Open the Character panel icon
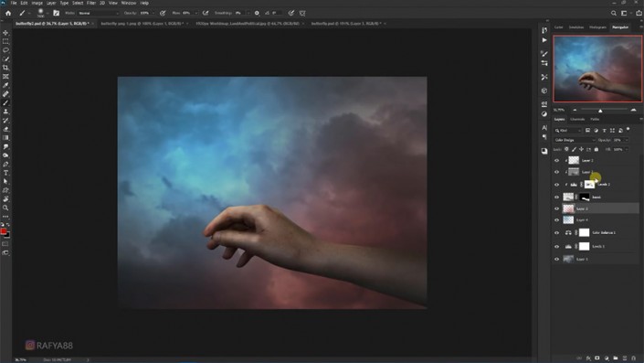Viewport: 644px width, 363px height. [544, 128]
